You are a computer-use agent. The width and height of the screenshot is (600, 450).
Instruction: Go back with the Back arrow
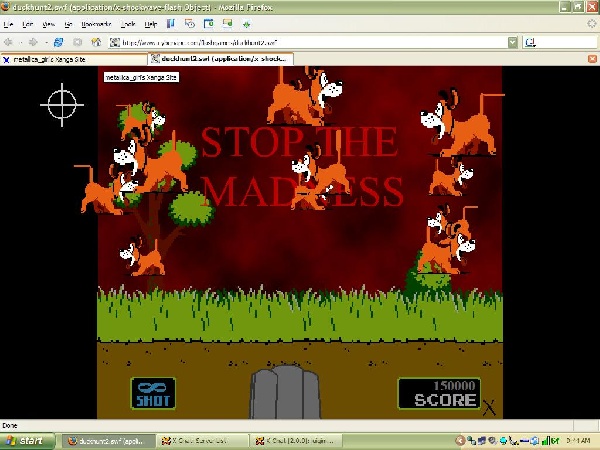pyautogui.click(x=8, y=42)
